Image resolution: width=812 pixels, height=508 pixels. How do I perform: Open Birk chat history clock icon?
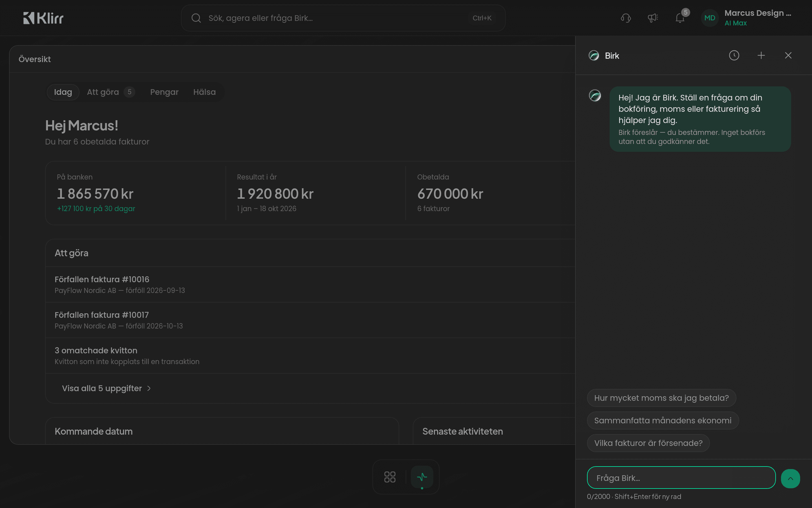734,55
